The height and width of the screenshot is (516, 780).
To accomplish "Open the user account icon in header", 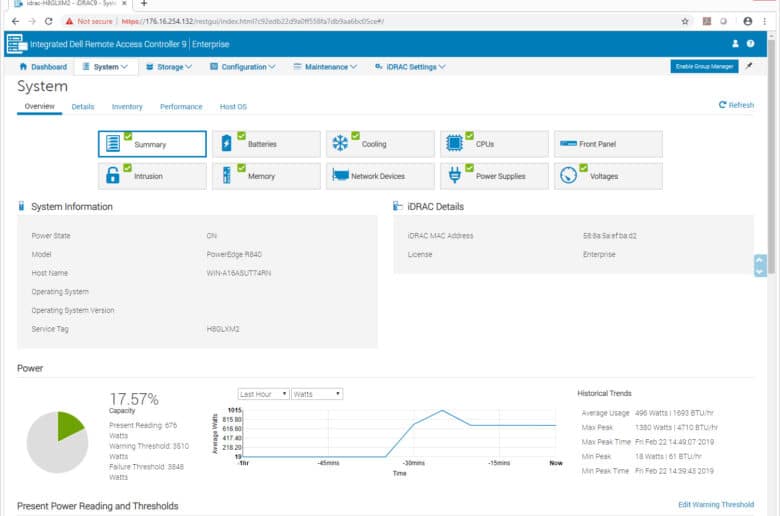I will (x=735, y=44).
